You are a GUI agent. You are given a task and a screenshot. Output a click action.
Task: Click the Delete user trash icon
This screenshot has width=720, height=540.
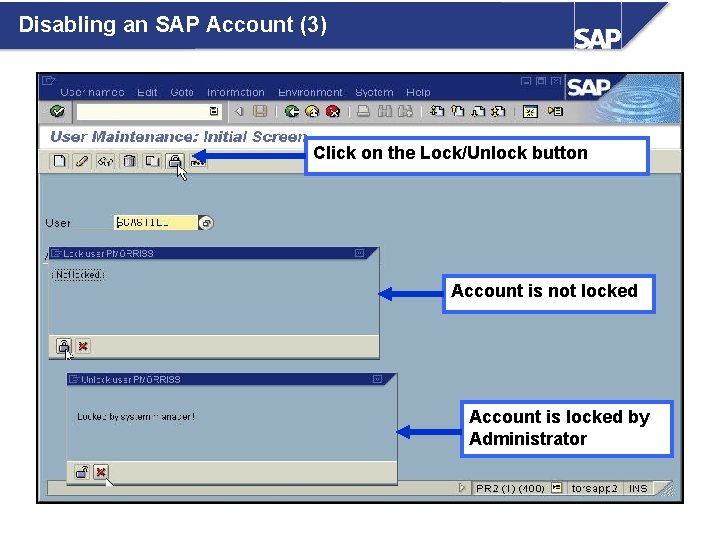pos(129,161)
